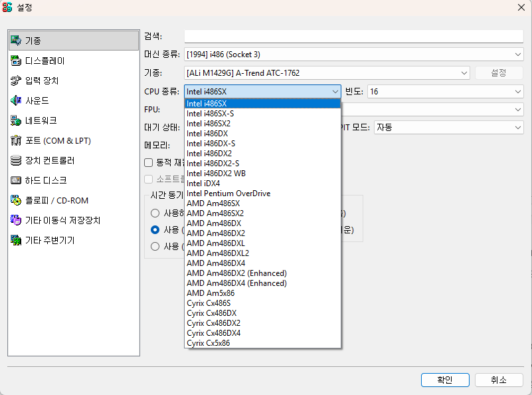Choose AMD Am486DX4 (Enhanced) option

tap(262, 283)
